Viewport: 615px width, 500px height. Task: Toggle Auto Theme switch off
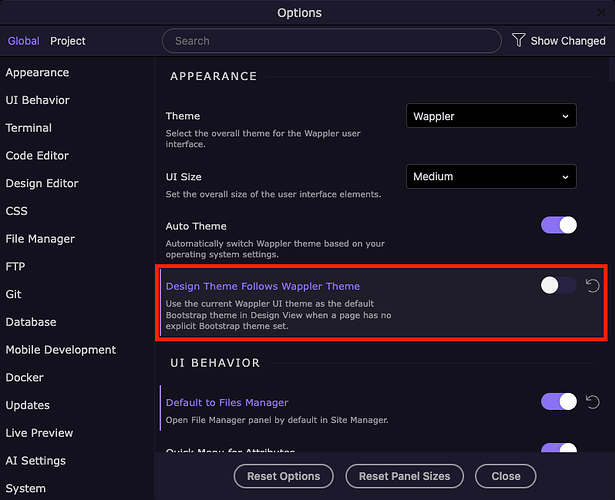click(559, 226)
